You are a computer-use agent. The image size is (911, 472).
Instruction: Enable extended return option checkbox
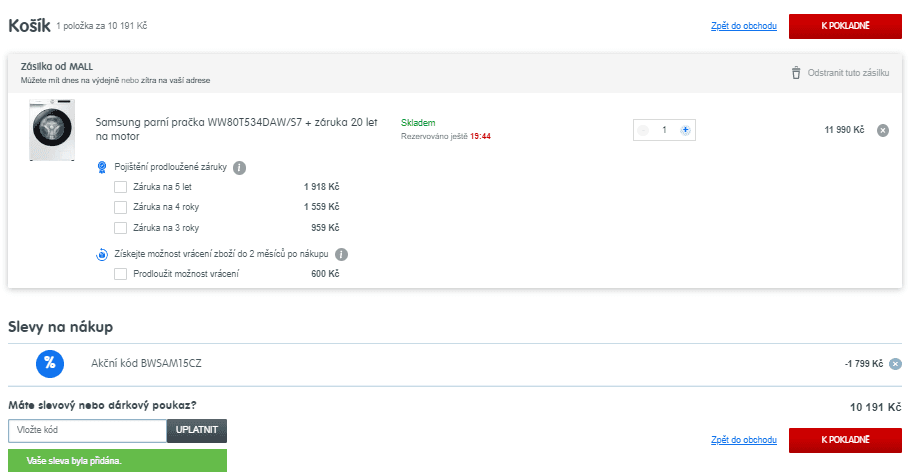coord(120,274)
